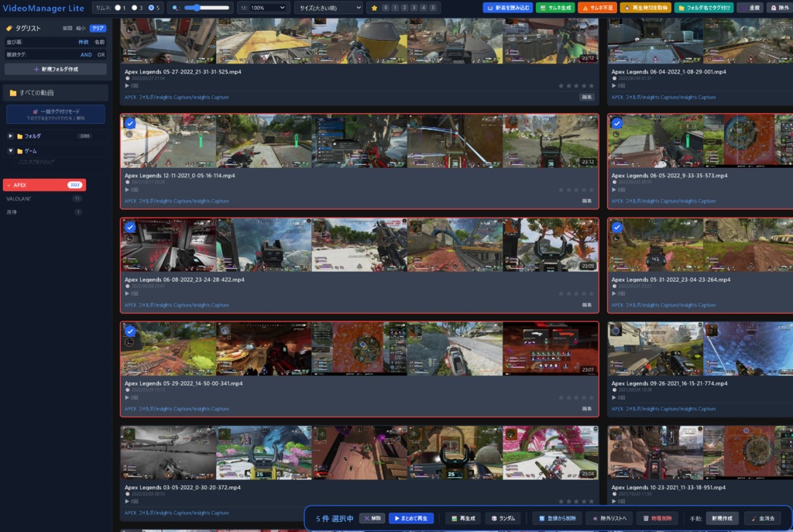The height and width of the screenshot is (532, 793).
Task: Click 展開 to expand all tags
Action: 67,29
